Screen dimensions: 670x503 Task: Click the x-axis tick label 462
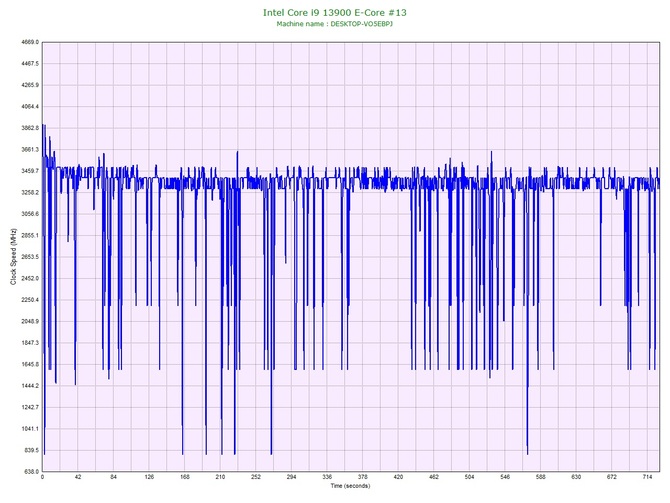[434, 477]
